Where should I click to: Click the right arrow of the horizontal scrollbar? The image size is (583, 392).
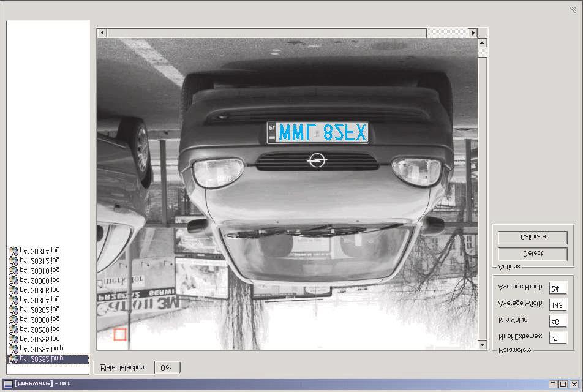[473, 32]
